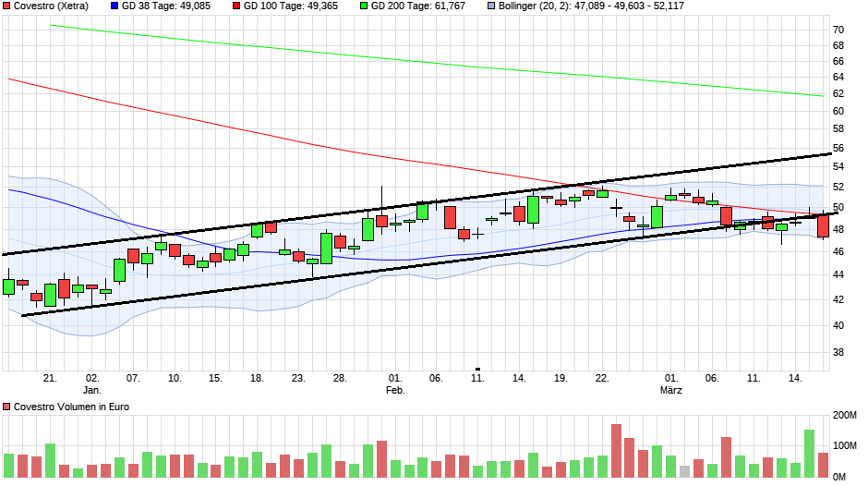Click the 100M volume axis label
This screenshot has width=868, height=486.
(845, 446)
